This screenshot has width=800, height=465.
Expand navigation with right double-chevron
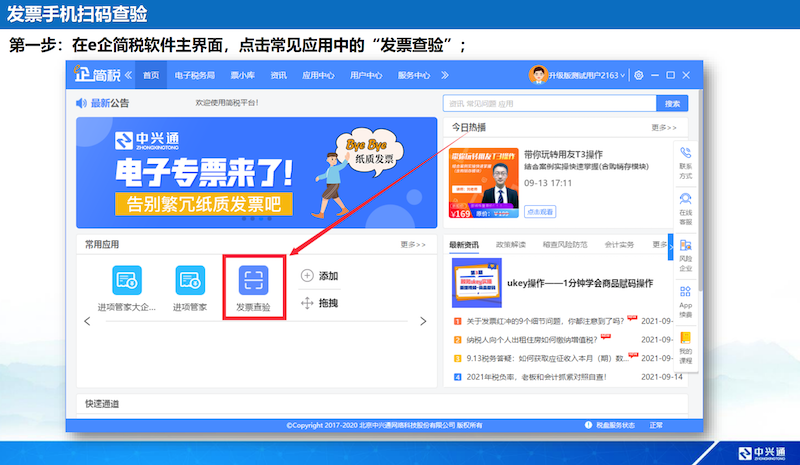(445, 75)
